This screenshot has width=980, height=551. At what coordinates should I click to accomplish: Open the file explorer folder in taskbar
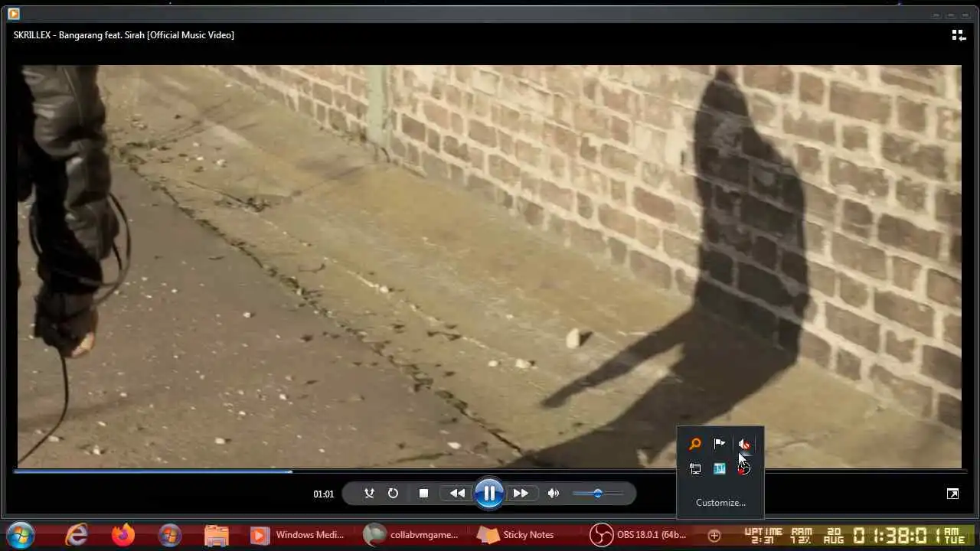pyautogui.click(x=217, y=534)
